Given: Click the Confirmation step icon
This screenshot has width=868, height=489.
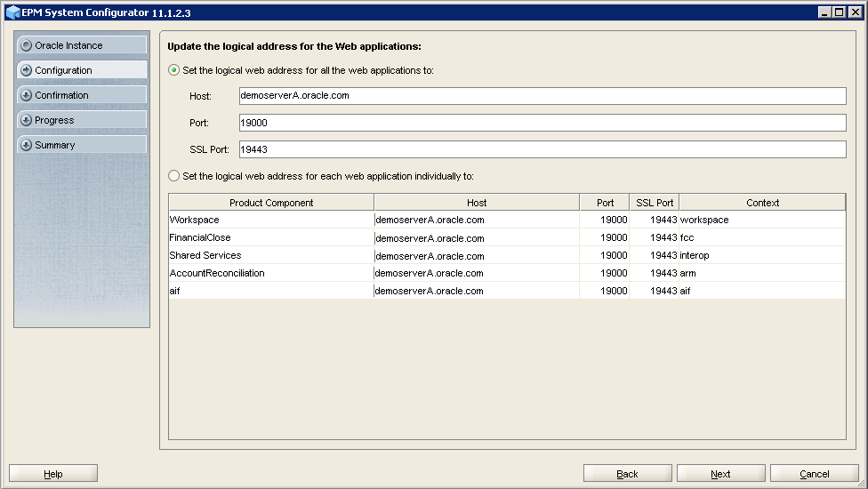Looking at the screenshot, I should pyautogui.click(x=27, y=95).
